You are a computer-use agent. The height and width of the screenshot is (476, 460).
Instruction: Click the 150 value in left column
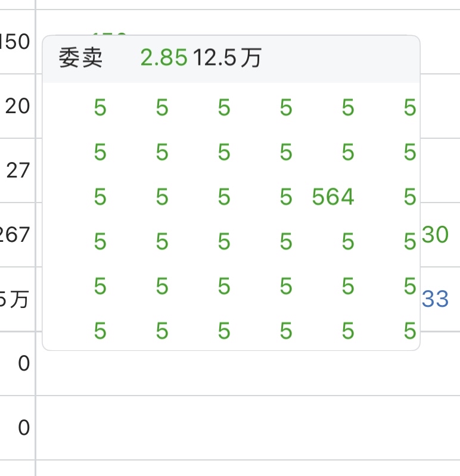coord(15,42)
